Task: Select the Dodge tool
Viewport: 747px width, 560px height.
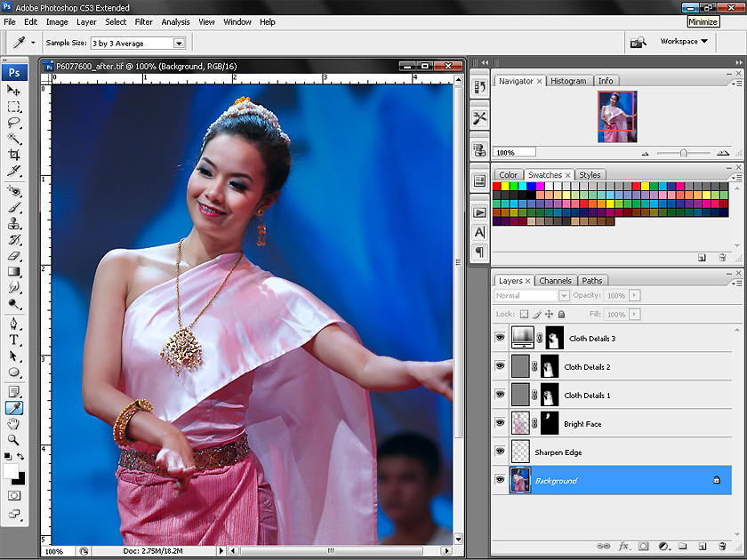Action: tap(14, 303)
